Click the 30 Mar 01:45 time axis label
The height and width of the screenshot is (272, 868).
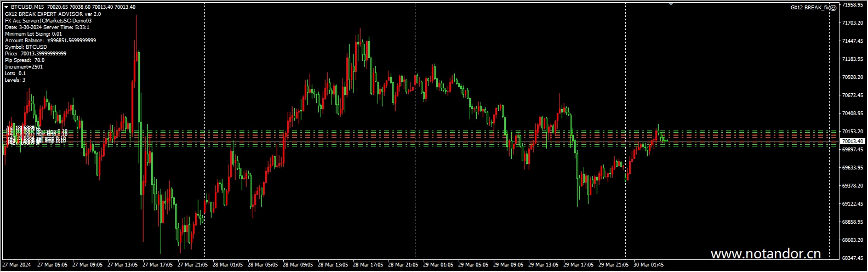coord(649,265)
